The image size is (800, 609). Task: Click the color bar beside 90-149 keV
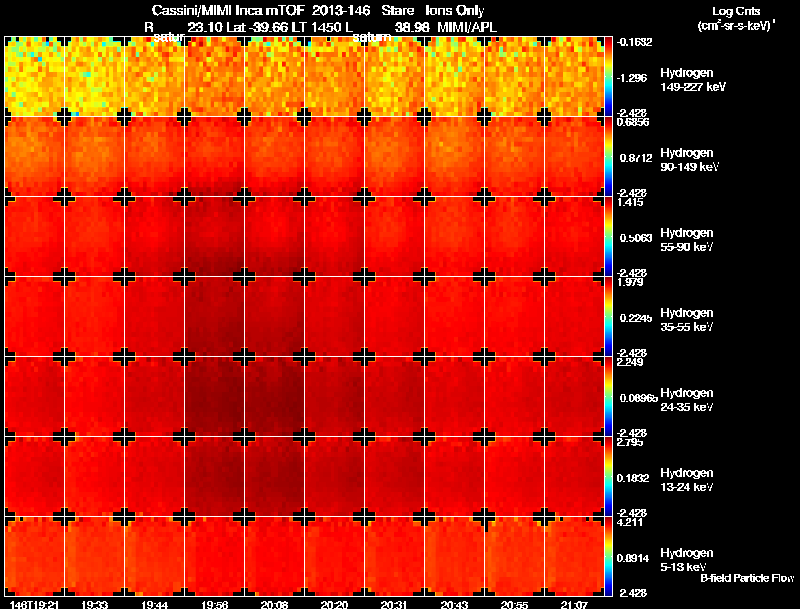click(x=608, y=157)
